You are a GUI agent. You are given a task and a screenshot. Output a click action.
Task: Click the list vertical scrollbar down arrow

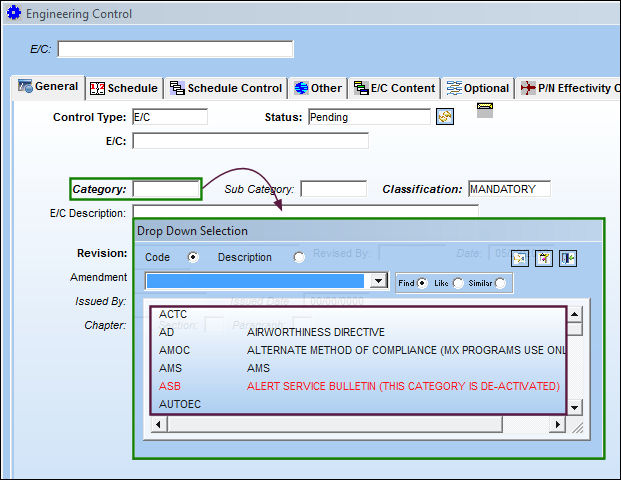click(574, 407)
